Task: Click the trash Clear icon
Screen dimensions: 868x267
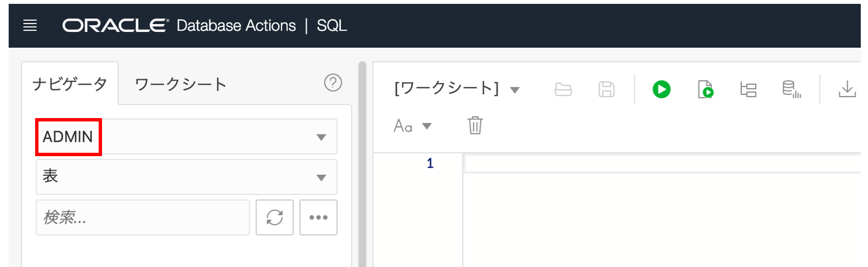Action: click(475, 126)
